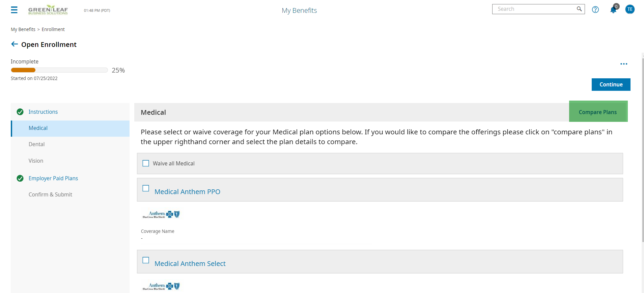
Task: Go back using the Open Enrollment arrow
Action: tap(15, 44)
